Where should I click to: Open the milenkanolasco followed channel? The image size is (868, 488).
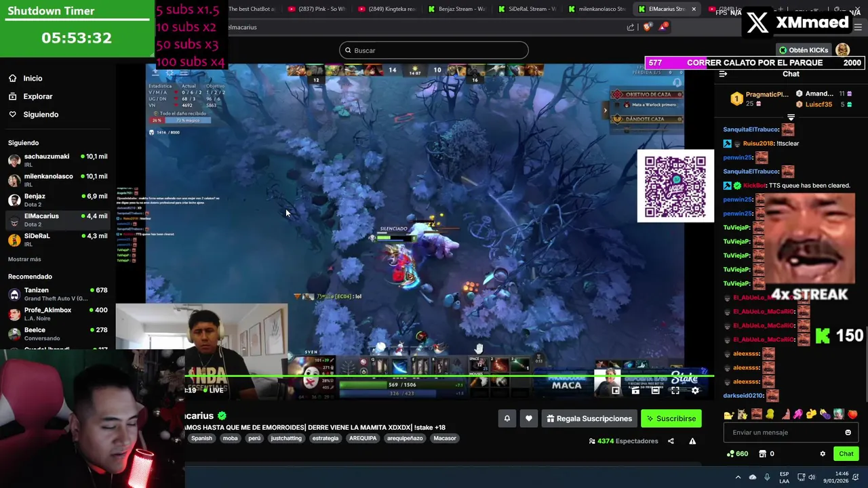point(58,180)
